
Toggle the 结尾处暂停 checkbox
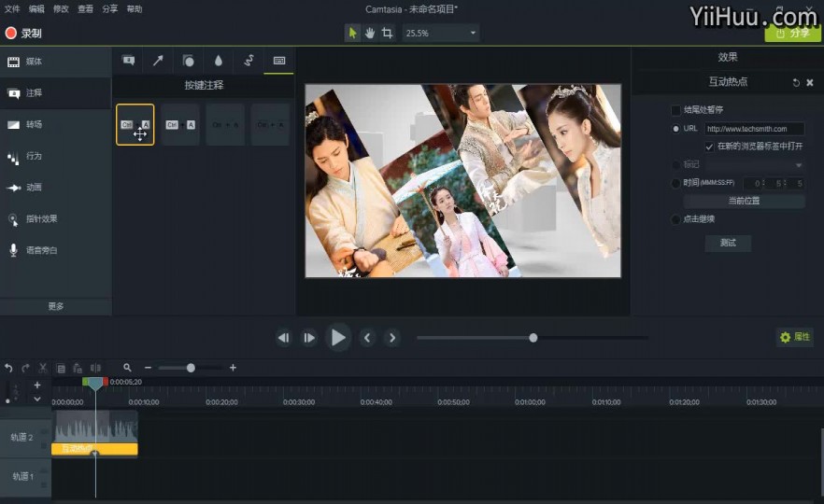click(675, 110)
